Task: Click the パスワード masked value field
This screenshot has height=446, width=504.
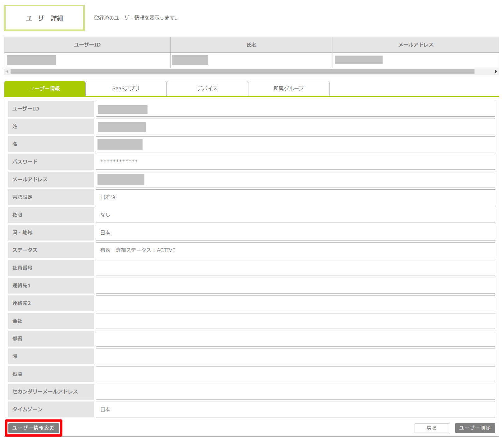Action: (x=295, y=162)
